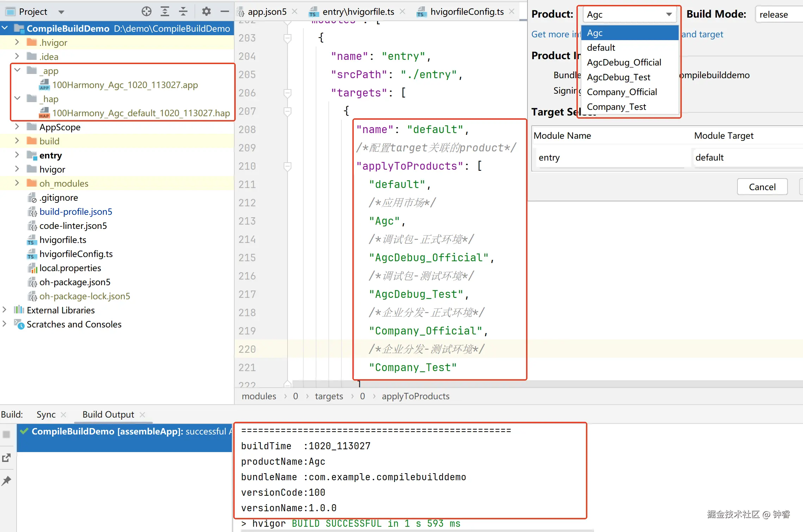Image resolution: width=803 pixels, height=532 pixels.
Task: Fold the applyToProducts array at line 210
Action: 288,166
